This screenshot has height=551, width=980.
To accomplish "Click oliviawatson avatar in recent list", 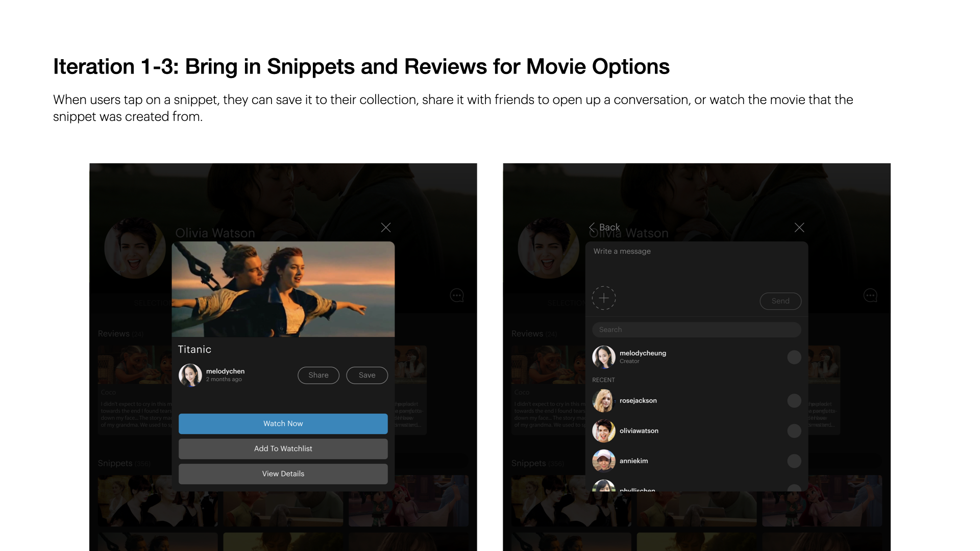I will click(x=604, y=431).
